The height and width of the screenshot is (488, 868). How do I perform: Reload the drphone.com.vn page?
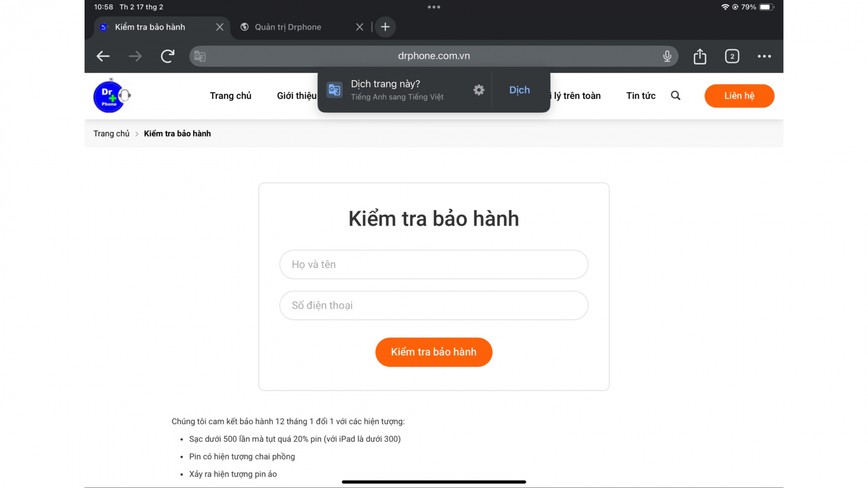click(x=167, y=56)
